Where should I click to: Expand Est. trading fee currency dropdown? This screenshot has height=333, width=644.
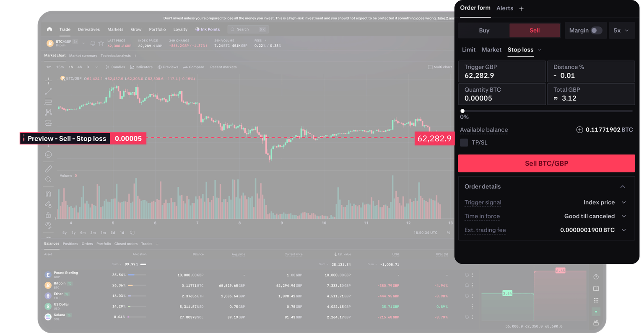point(624,230)
